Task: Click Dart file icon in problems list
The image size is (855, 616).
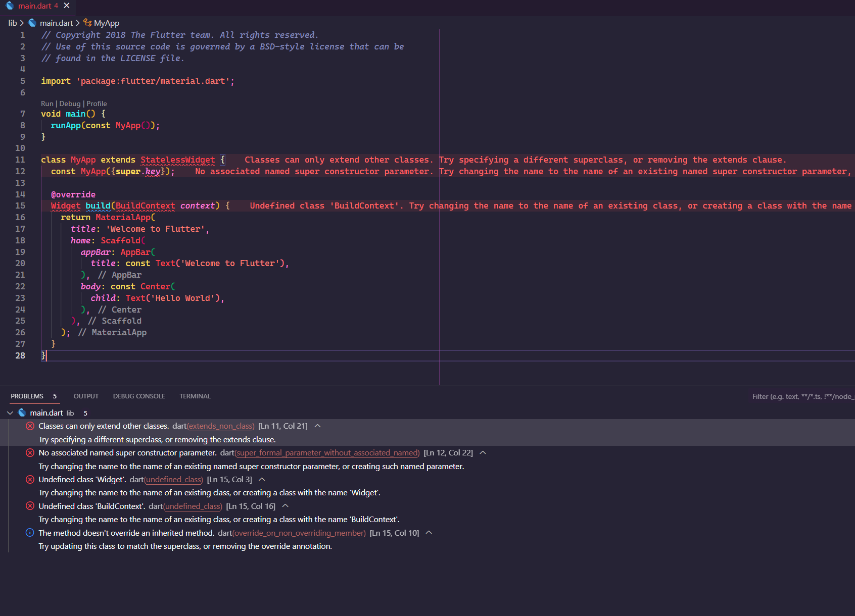Action: pyautogui.click(x=22, y=413)
